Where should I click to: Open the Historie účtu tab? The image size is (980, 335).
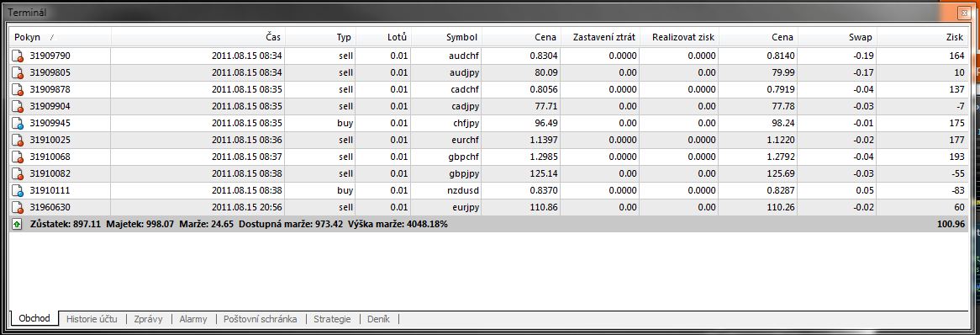pos(92,319)
